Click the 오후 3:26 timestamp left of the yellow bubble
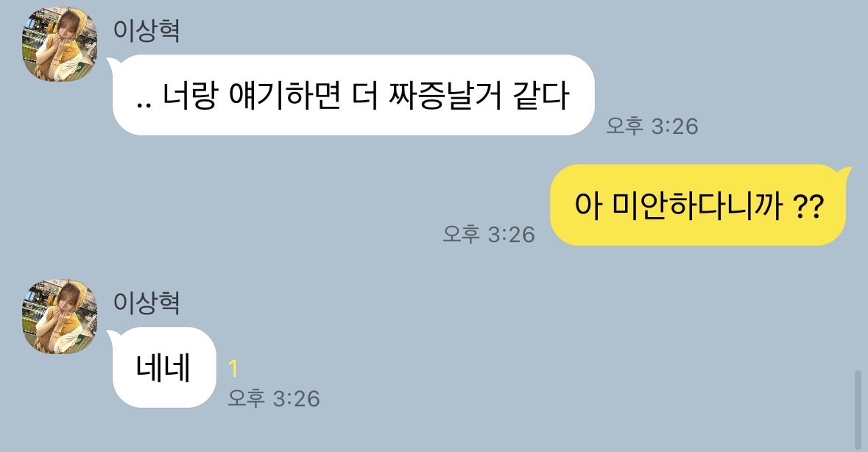868x452 pixels. tap(489, 235)
